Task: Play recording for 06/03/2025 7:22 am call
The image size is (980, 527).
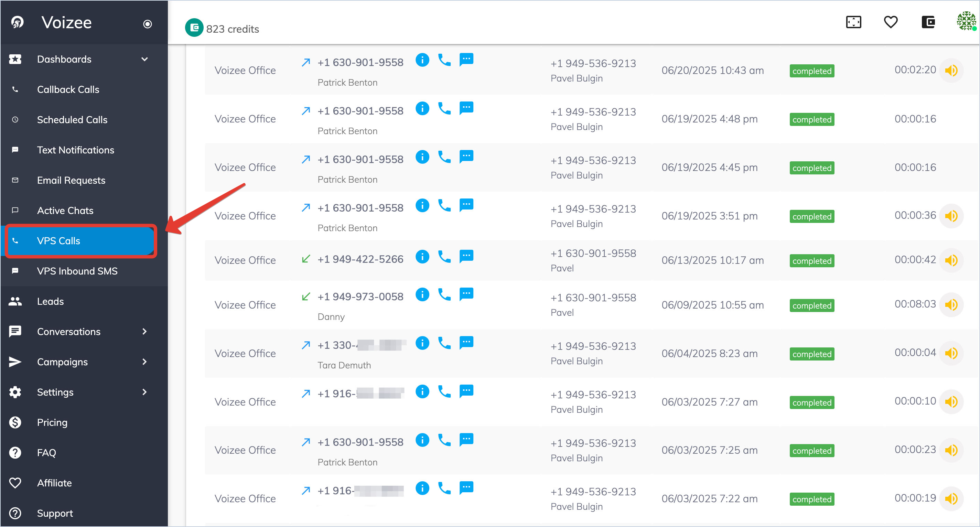Action: [x=951, y=498]
